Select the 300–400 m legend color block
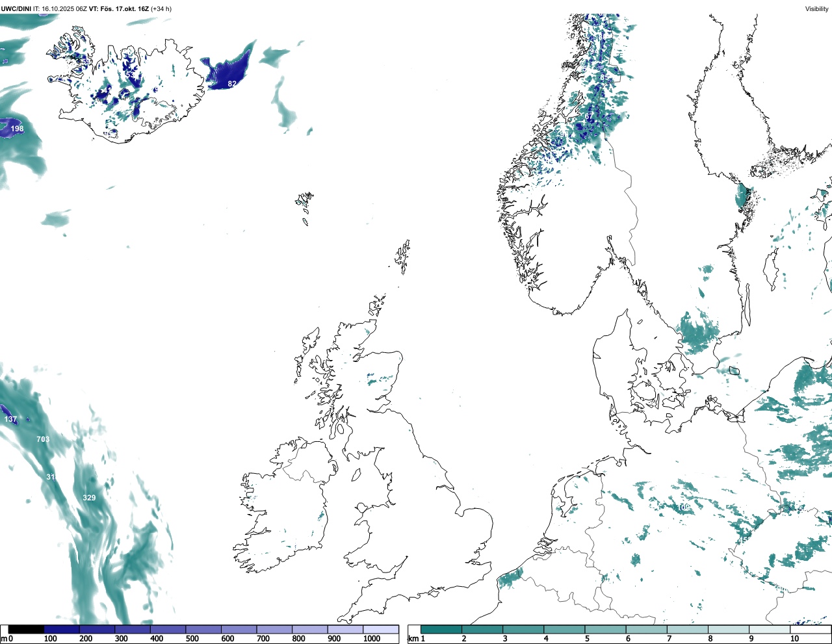The width and height of the screenshot is (832, 644). click(x=133, y=629)
